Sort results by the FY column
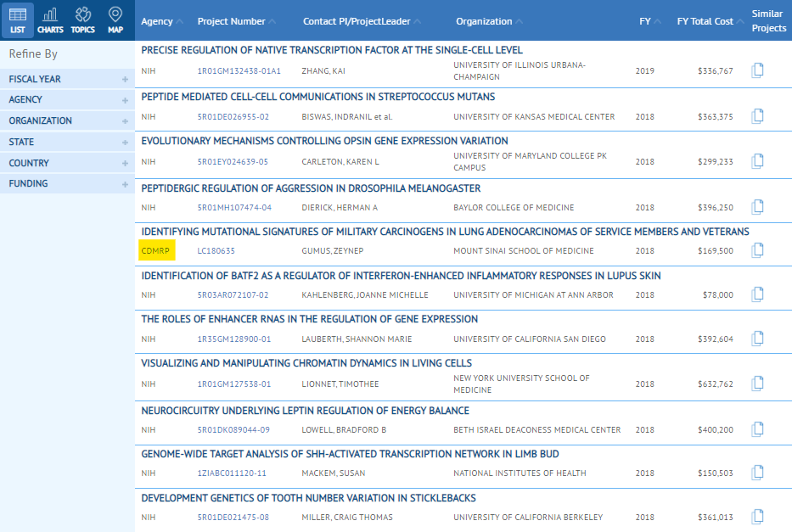The height and width of the screenshot is (532, 792). click(650, 21)
